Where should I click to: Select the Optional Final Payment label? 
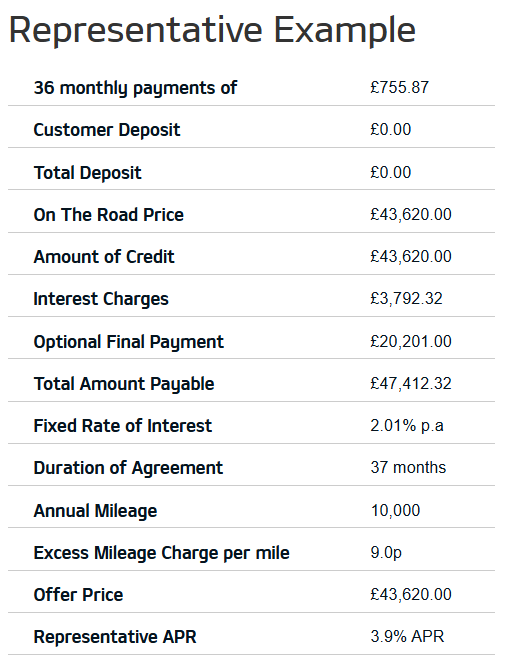129,342
